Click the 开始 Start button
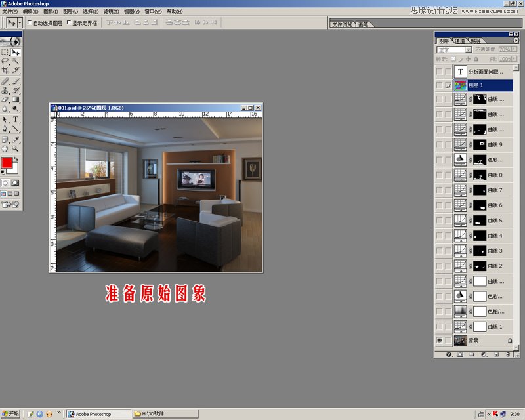 click(x=10, y=413)
